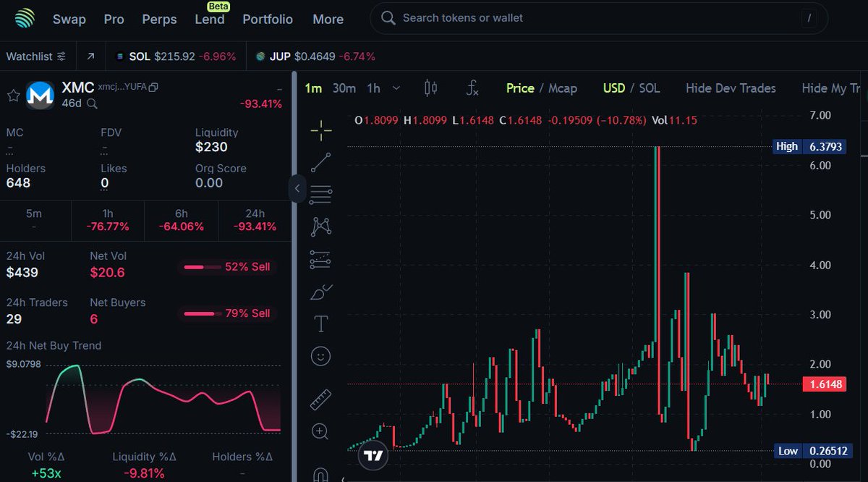This screenshot has width=868, height=482.
Task: Click the TradingView logo on chart
Action: pyautogui.click(x=373, y=456)
